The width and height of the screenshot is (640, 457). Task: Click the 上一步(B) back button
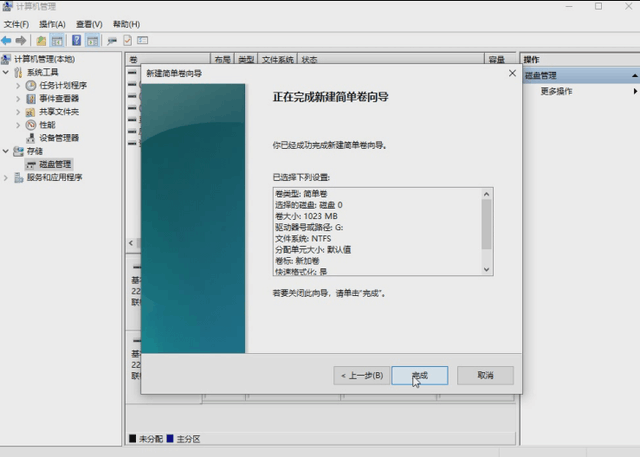[x=362, y=375]
